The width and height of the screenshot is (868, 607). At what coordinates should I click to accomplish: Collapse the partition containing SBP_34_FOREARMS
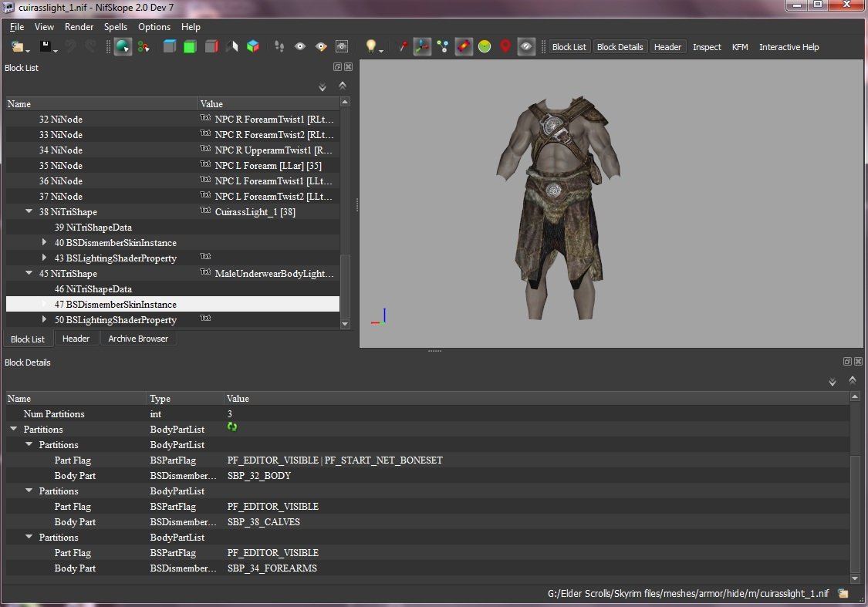click(x=29, y=538)
